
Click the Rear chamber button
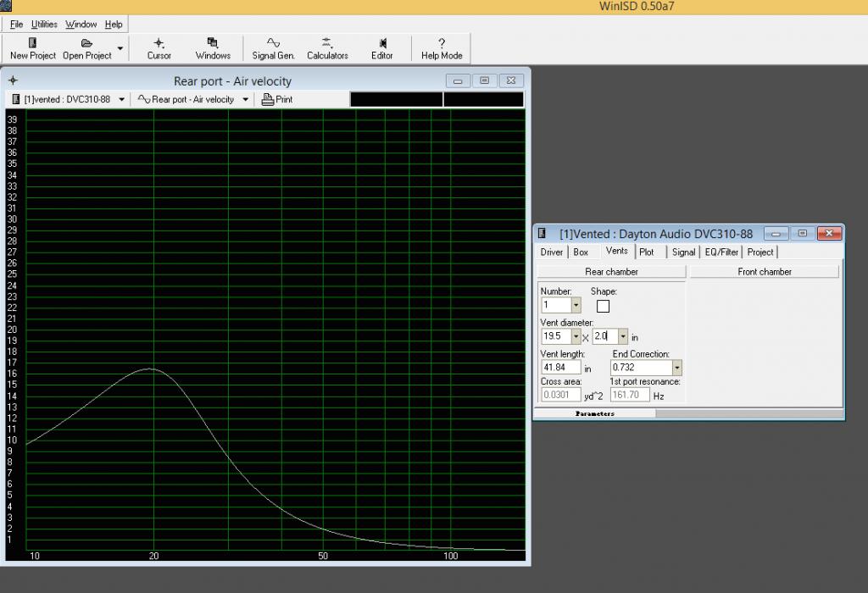click(611, 272)
